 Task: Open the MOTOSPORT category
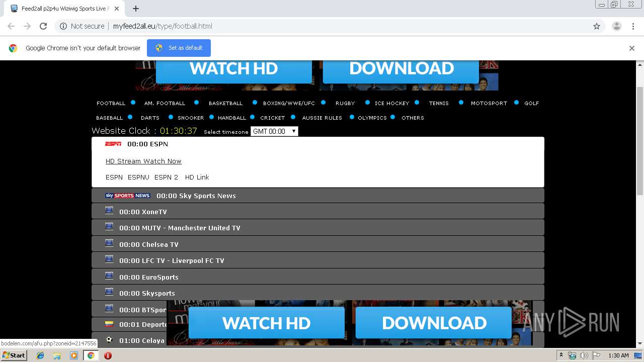click(x=489, y=103)
